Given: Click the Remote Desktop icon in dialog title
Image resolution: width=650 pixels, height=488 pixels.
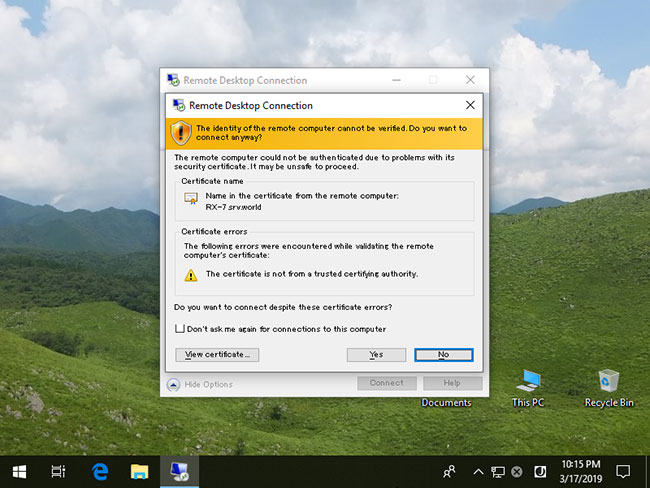Looking at the screenshot, I should [179, 105].
